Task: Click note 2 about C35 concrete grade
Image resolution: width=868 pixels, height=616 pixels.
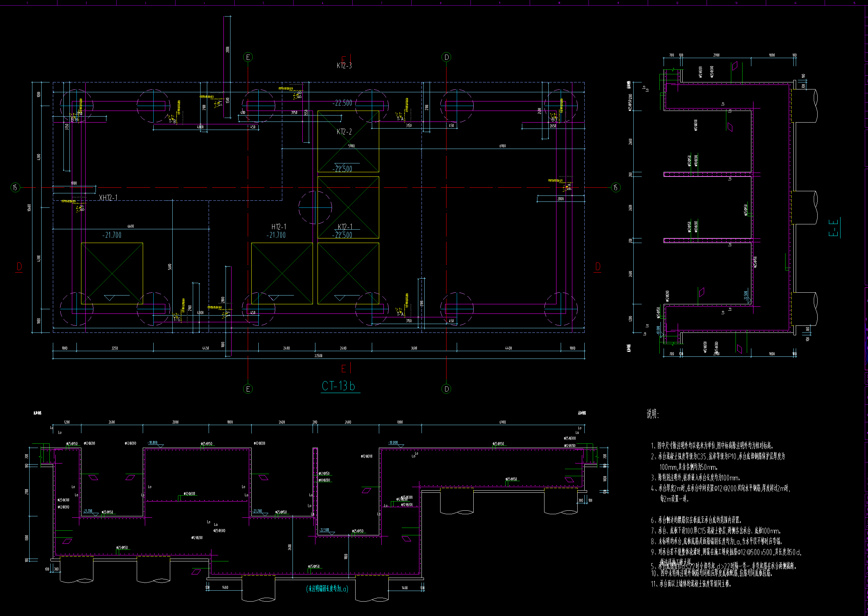Action: point(718,456)
